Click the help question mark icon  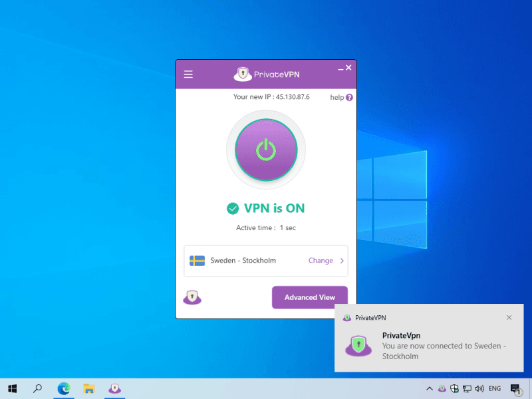[349, 97]
